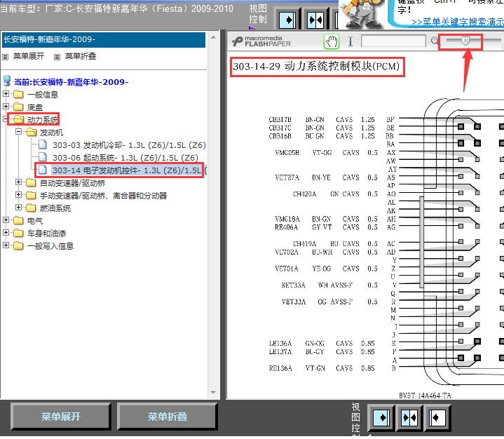This screenshot has width=504, height=439.
Task: Click the large 菜单展开 button at bottom
Action: coord(61,417)
